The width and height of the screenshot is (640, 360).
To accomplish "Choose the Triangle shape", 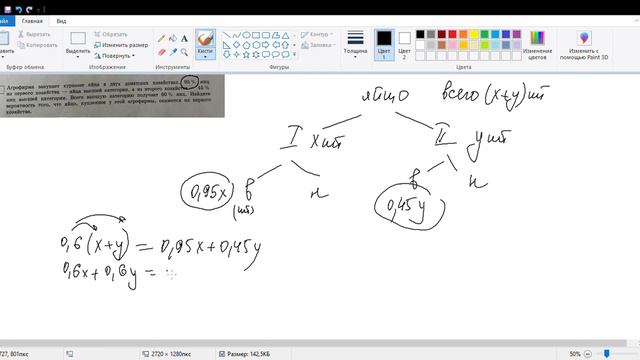I will point(286,35).
